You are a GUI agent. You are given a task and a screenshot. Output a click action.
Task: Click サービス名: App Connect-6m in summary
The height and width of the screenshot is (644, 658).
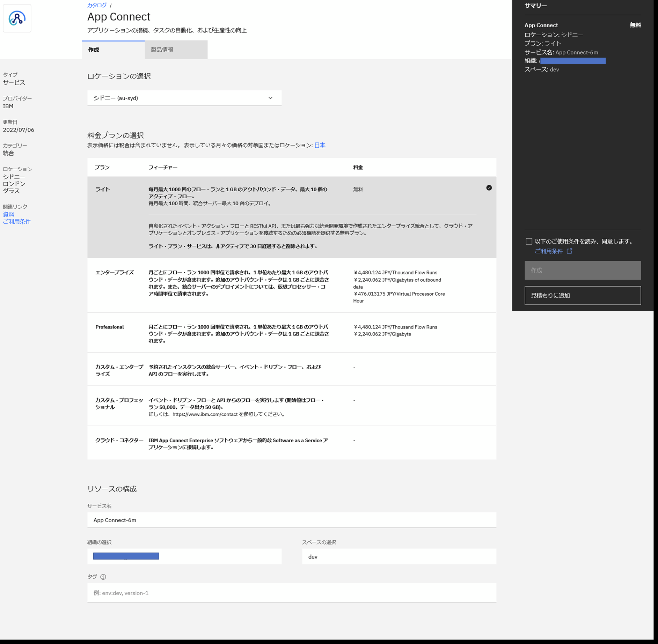[561, 52]
